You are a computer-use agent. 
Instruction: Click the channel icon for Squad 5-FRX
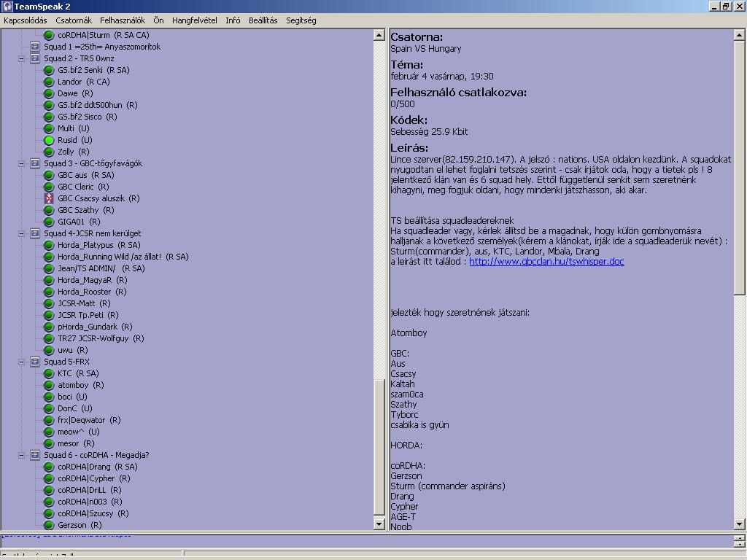(x=35, y=362)
